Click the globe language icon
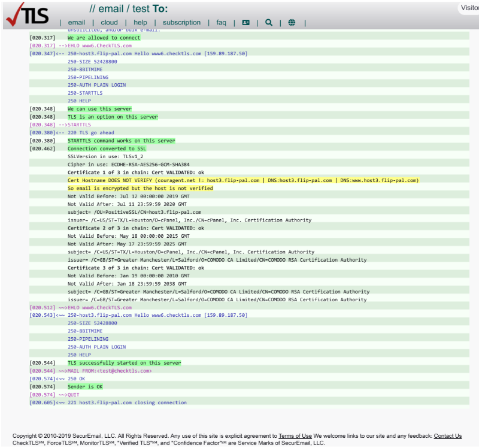This screenshot has width=479, height=448. click(x=292, y=22)
